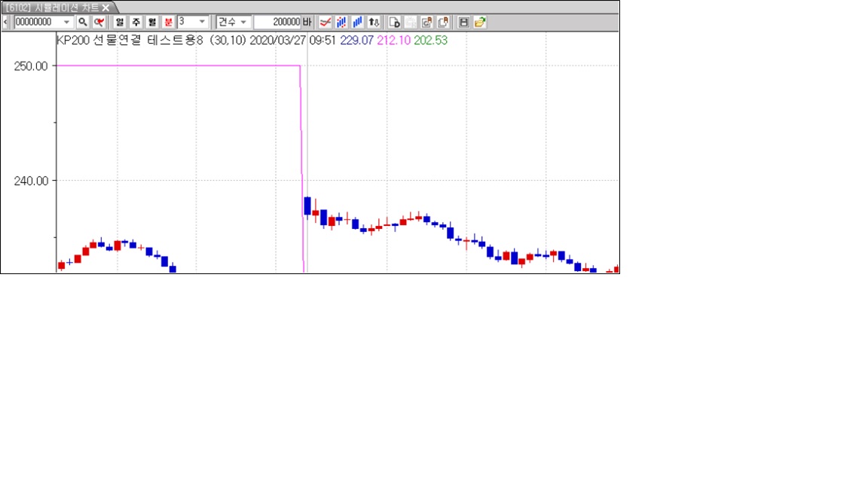Click the red-marked search icon
Viewport: 868px width, 488px height.
[x=99, y=22]
